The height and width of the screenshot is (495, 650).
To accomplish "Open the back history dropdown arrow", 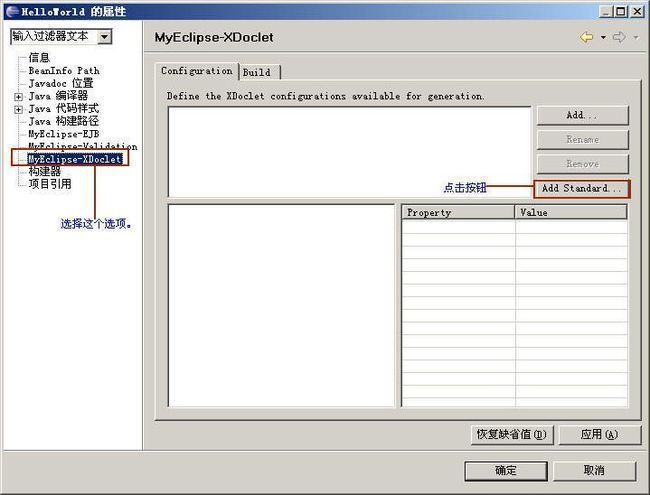I will pyautogui.click(x=603, y=38).
